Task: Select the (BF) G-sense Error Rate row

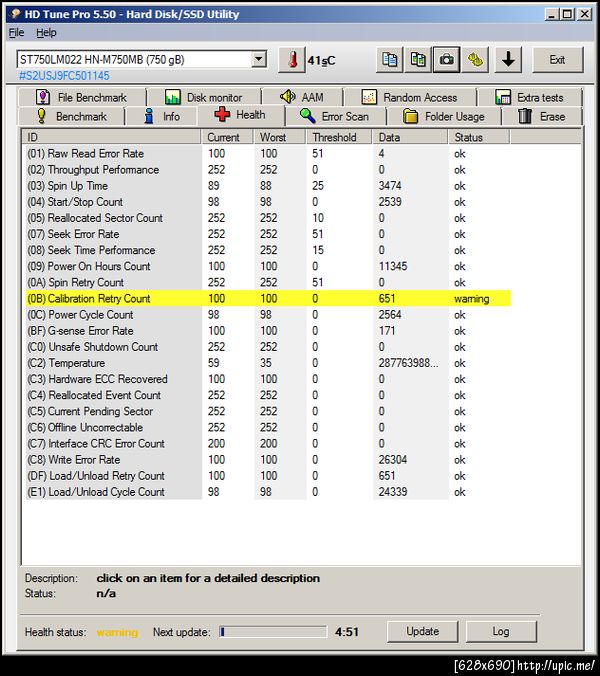Action: click(268, 331)
